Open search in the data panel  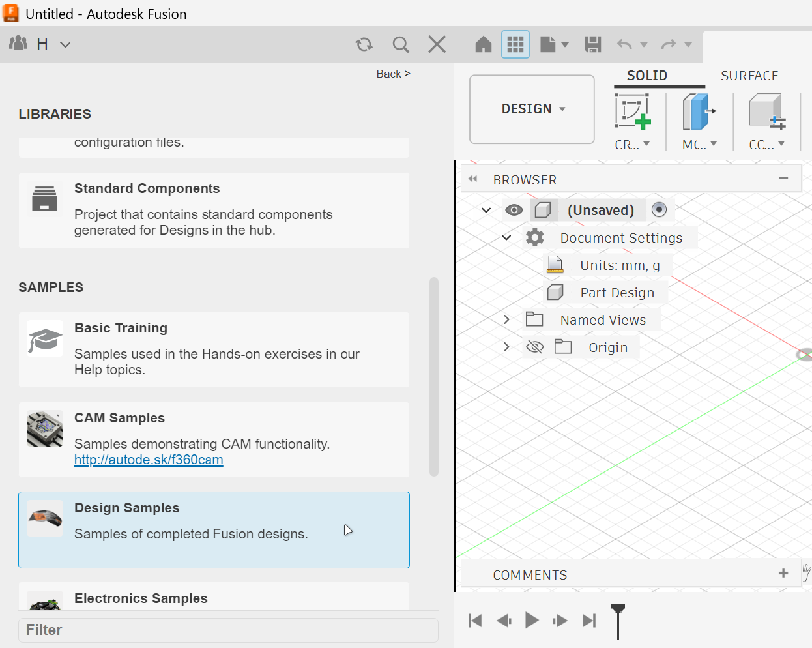pyautogui.click(x=401, y=44)
